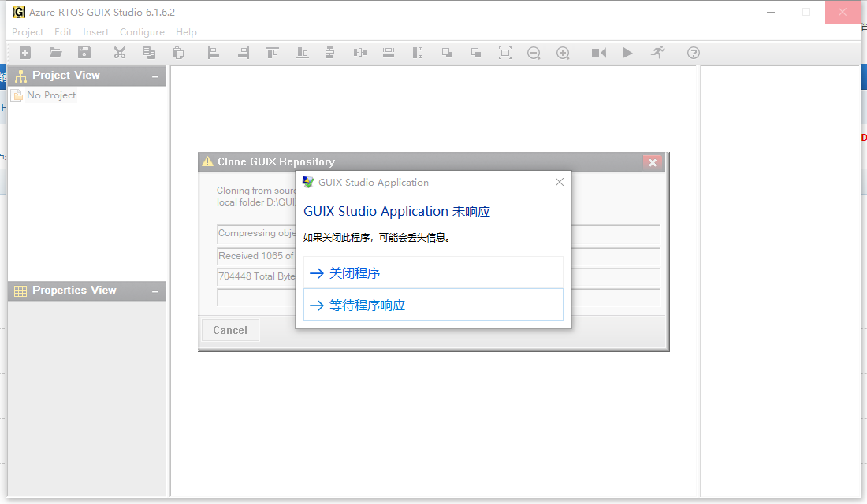Viewport: 867px width, 504px height.
Task: Open the Help menu
Action: point(186,32)
